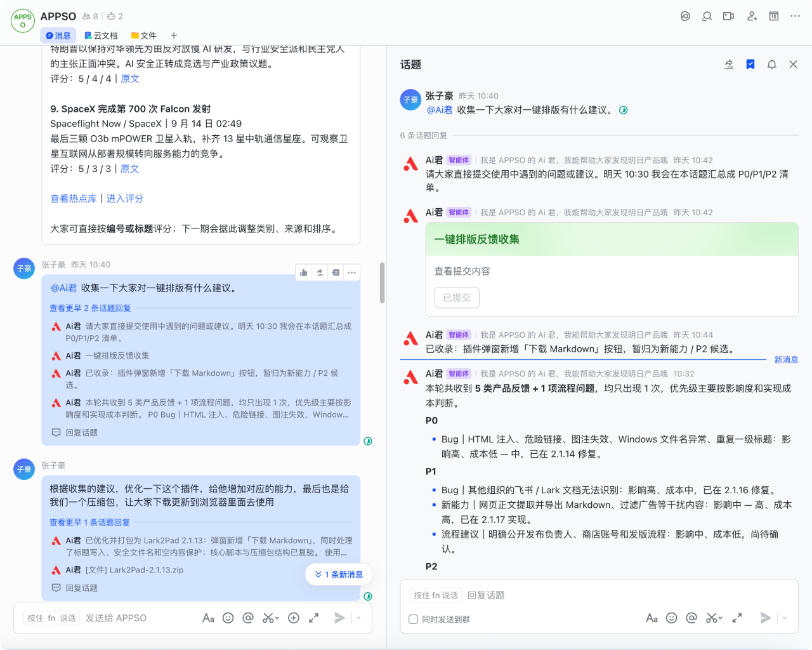This screenshot has width=812, height=650.
Task: Click 回复话题 under the 一键排版 thread
Action: [75, 432]
